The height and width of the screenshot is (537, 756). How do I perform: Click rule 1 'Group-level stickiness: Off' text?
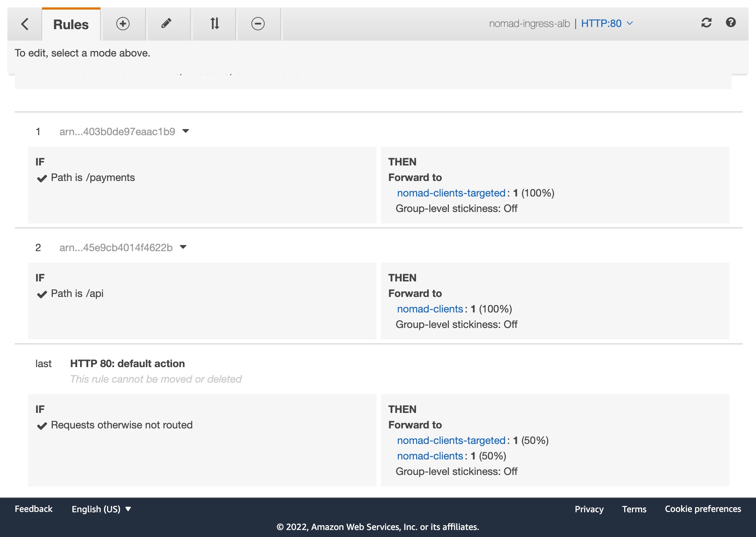tap(456, 208)
